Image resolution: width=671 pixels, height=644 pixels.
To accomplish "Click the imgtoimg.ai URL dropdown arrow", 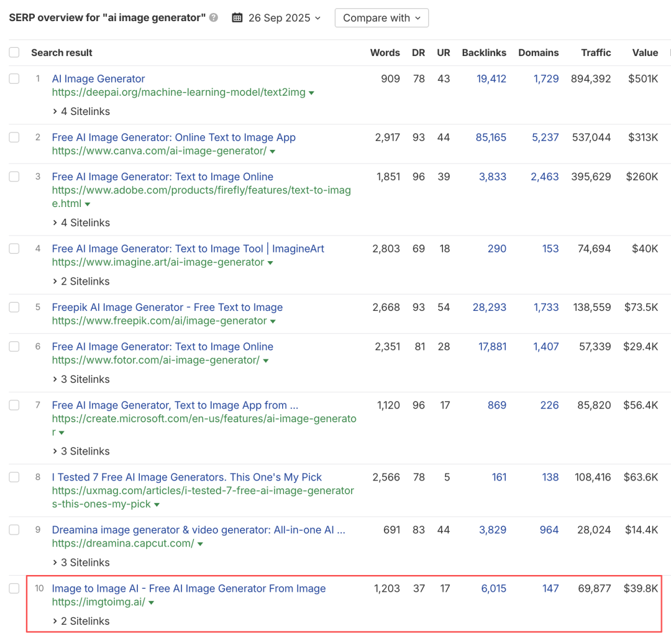I will pos(152,603).
